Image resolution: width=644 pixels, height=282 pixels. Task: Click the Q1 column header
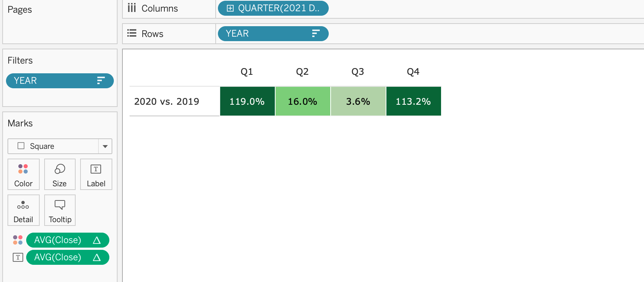[247, 71]
